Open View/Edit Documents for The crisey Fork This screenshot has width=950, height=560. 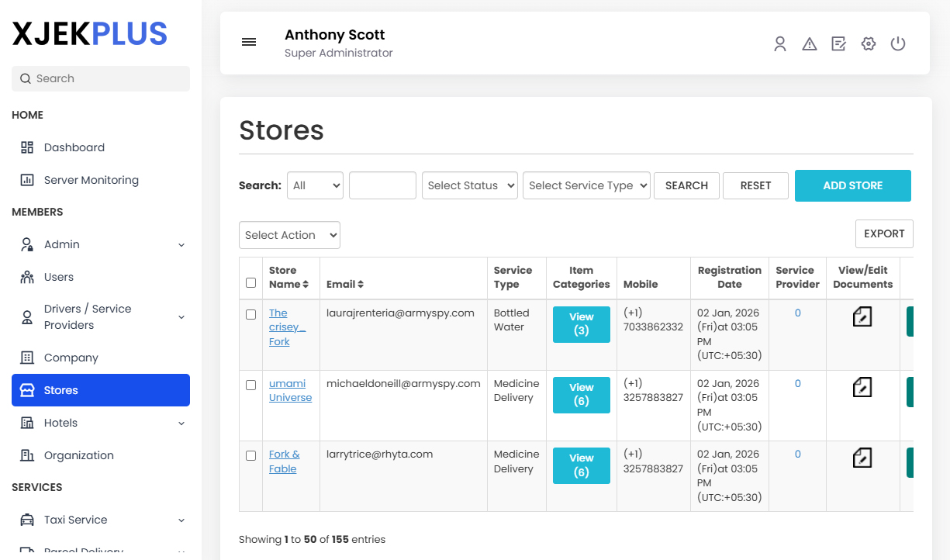[x=862, y=316]
